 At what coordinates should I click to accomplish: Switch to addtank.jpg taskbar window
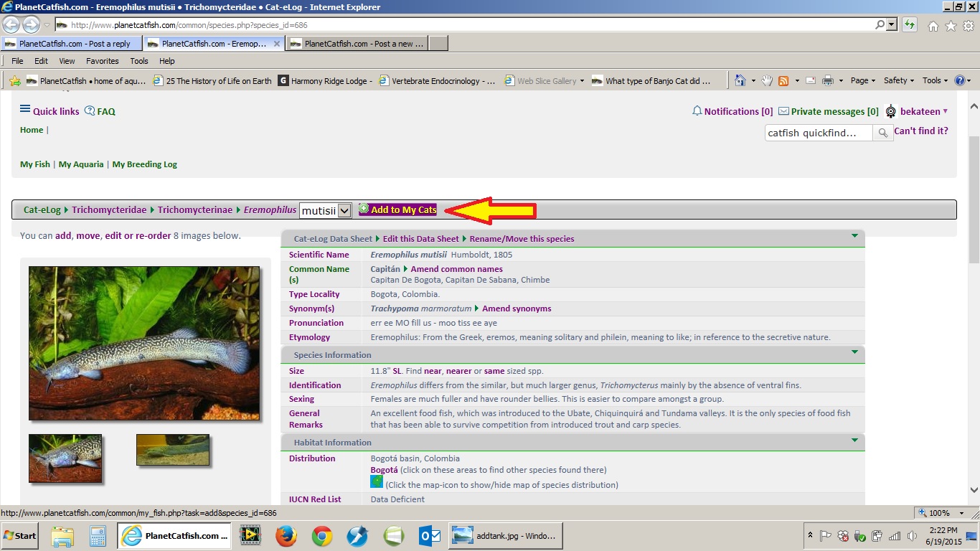(505, 535)
